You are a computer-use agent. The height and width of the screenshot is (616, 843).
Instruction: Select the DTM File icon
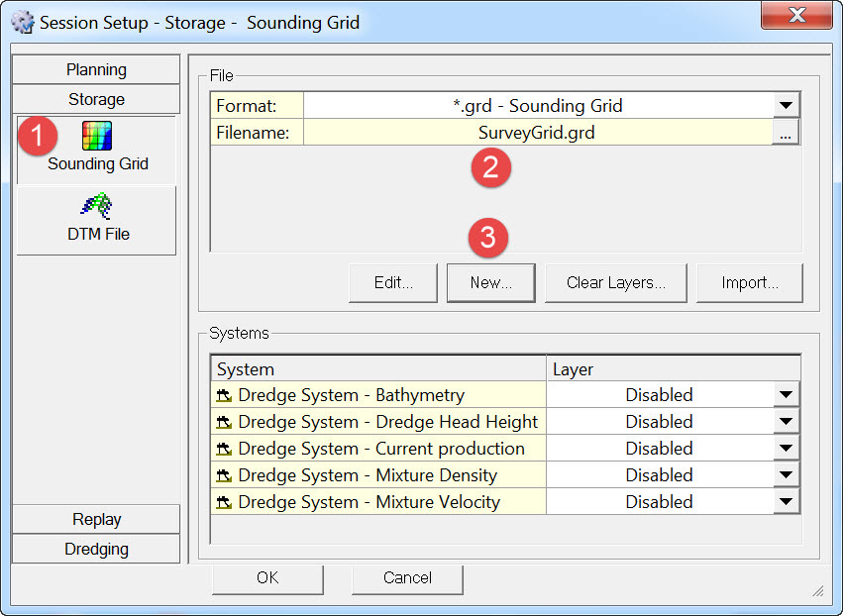point(96,206)
